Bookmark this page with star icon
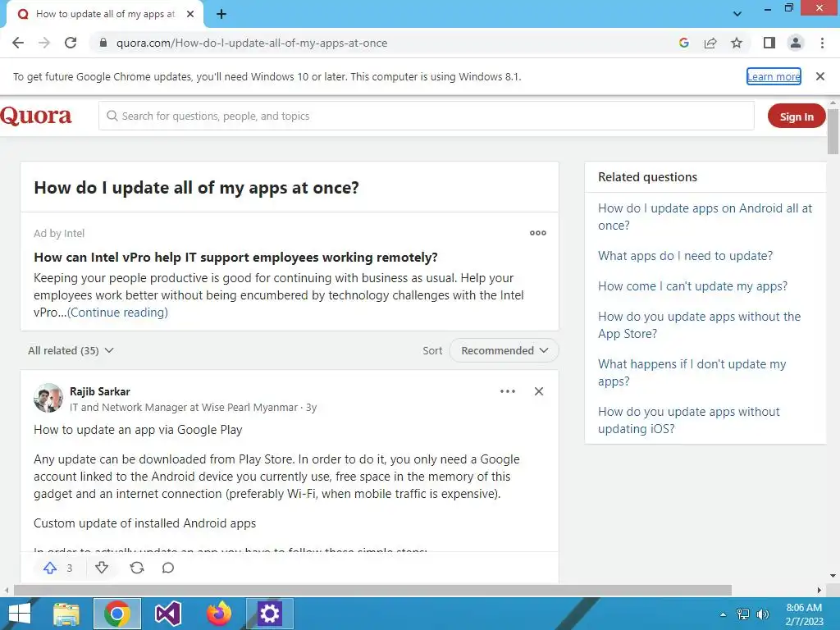The image size is (840, 630). click(737, 43)
